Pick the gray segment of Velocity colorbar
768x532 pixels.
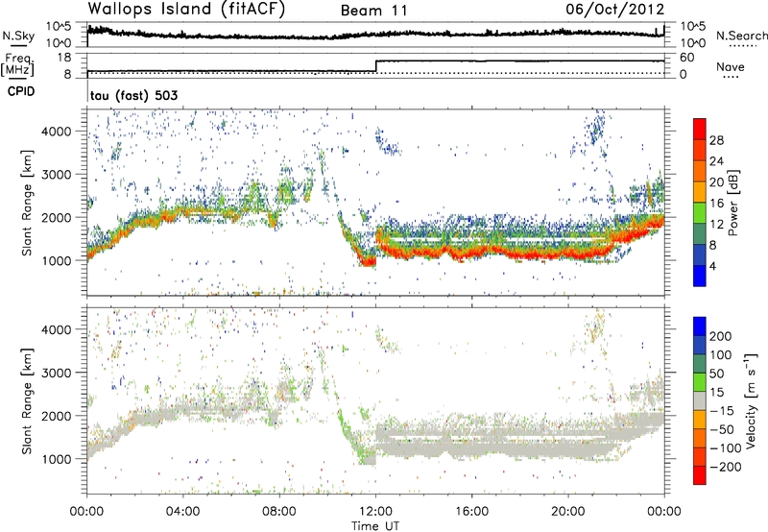click(700, 400)
